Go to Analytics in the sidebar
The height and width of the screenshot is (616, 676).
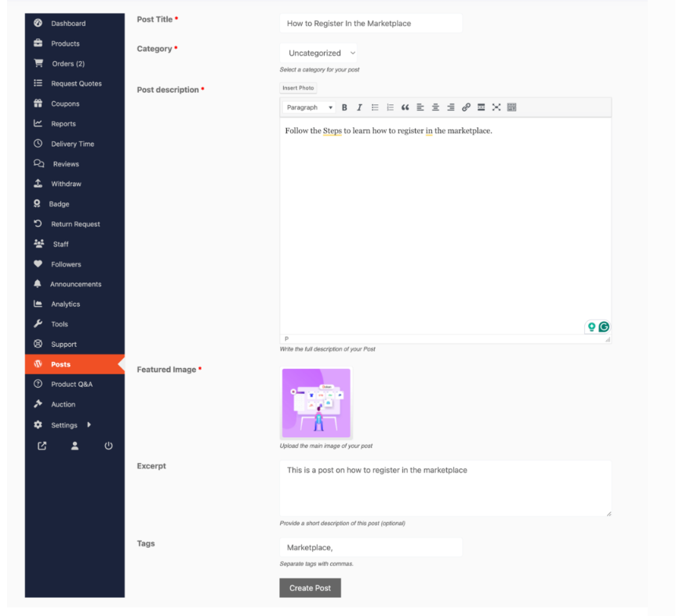[65, 304]
